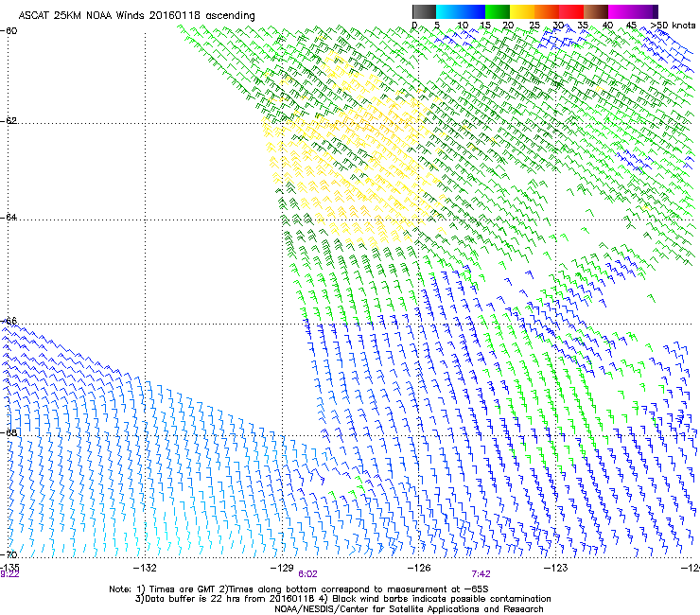
Task: Click the cyan-blue 5-15 knots legend swatch
Action: (461, 11)
